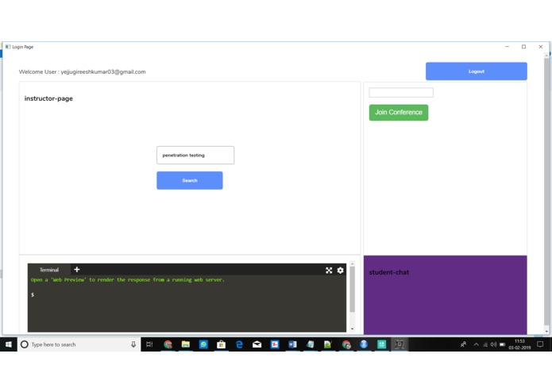This screenshot has width=552, height=392.
Task: Open the taskbar clock showing 11:53
Action: pos(519,344)
